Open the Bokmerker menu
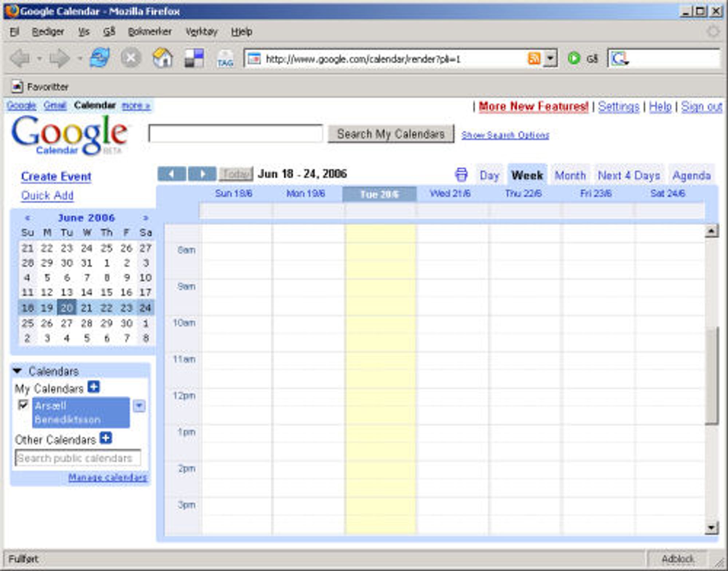This screenshot has height=571, width=728. (150, 32)
